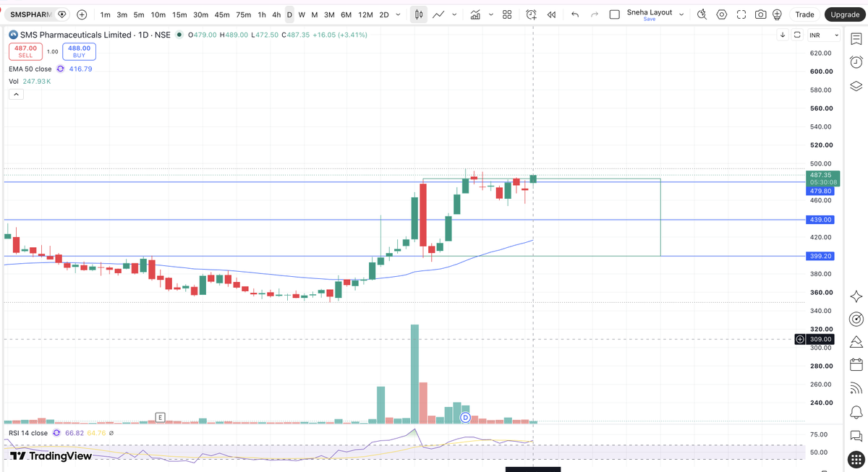Open the Chats speech bubble icon

(856, 436)
